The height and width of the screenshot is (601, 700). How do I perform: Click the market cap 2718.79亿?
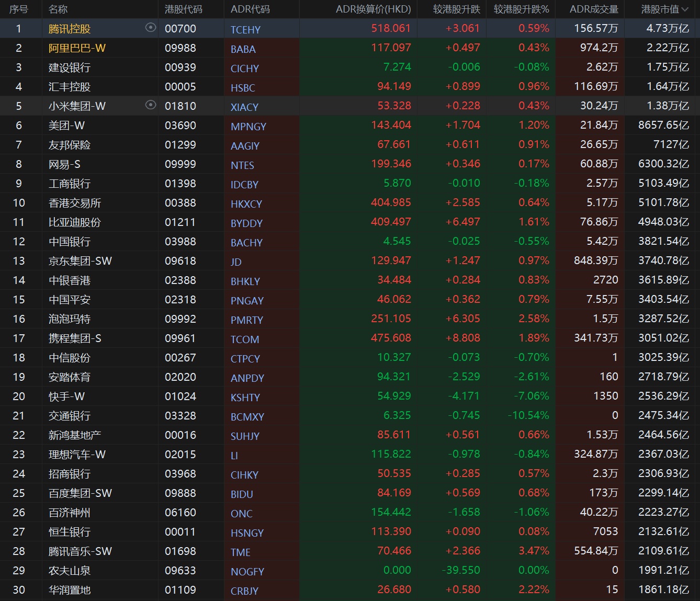663,377
